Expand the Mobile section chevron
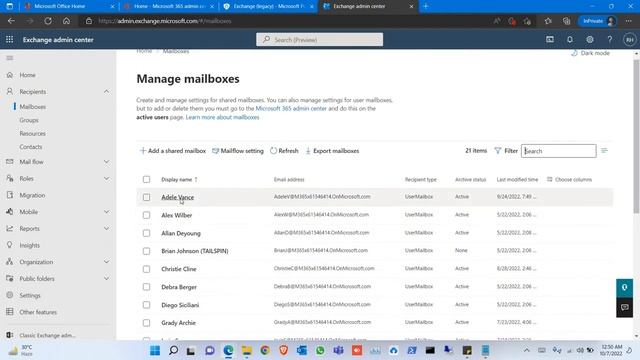Screen dimensions: 640x360 [107, 212]
